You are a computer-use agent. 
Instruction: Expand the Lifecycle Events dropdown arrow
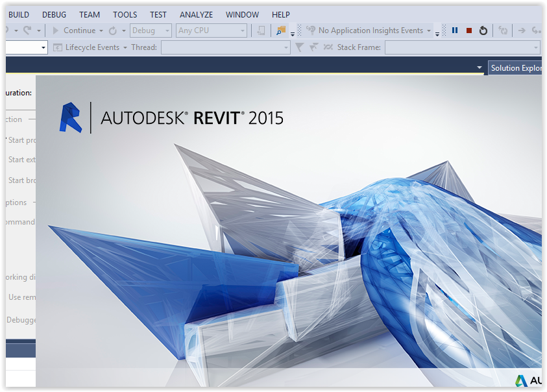(125, 47)
